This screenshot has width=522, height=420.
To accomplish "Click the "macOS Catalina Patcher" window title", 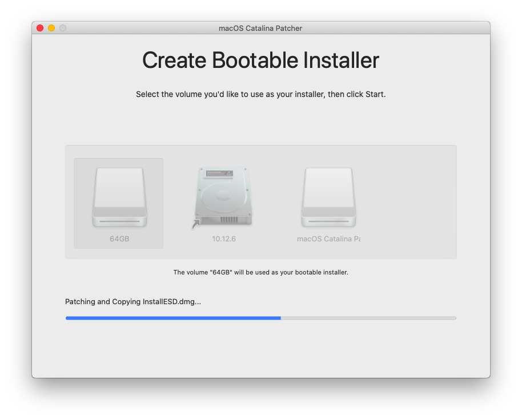I will (260, 28).
